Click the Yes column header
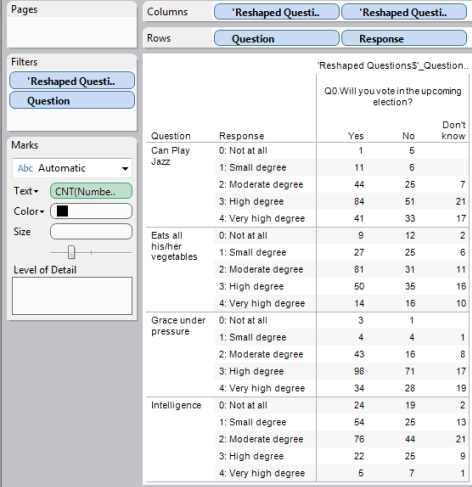The image size is (472, 487). (x=356, y=136)
